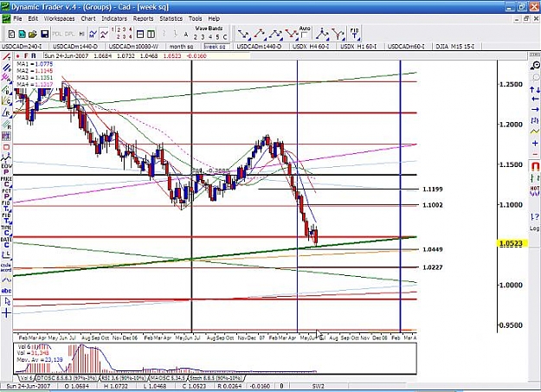Click the left arrow scroll icon
Screen dimensions: 541x392
[535, 100]
